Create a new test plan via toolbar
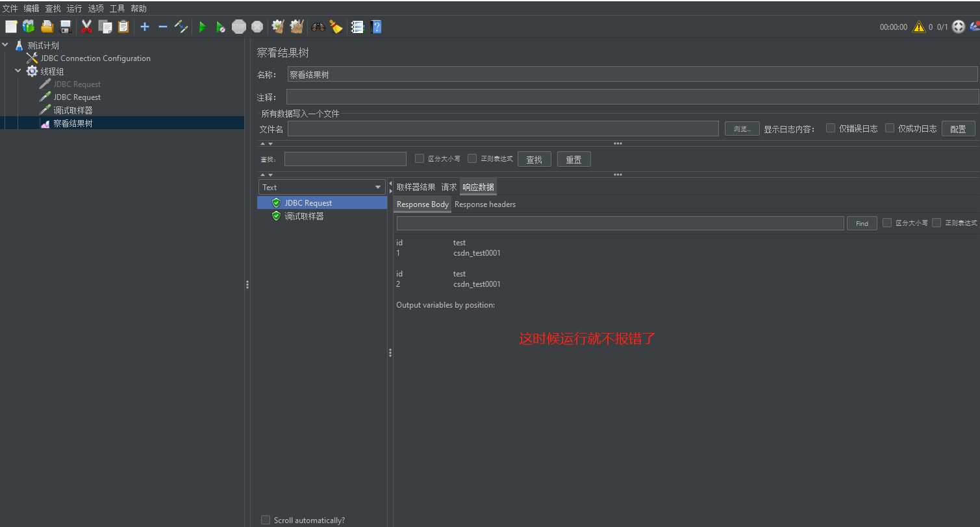Image resolution: width=980 pixels, height=527 pixels. [11, 27]
